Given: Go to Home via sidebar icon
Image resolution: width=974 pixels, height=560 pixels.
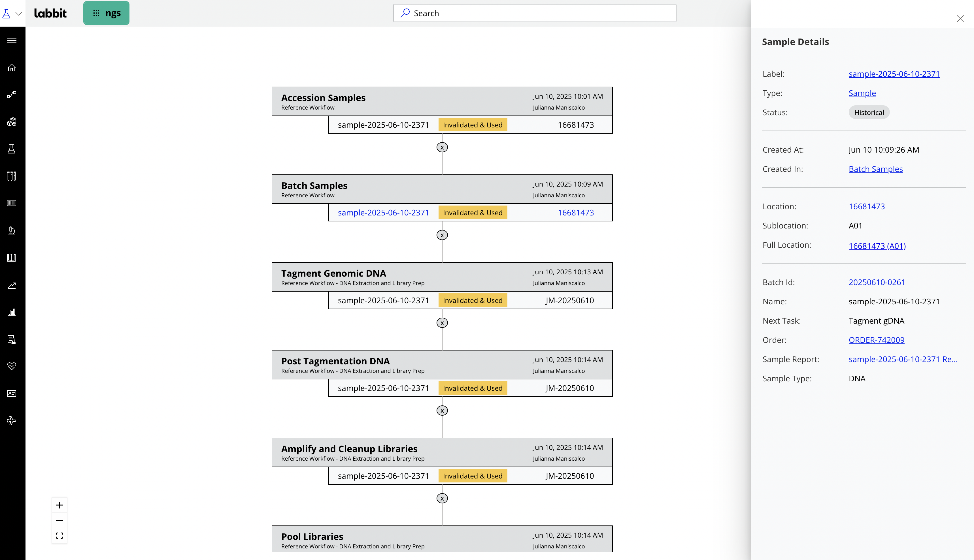Looking at the screenshot, I should (12, 68).
